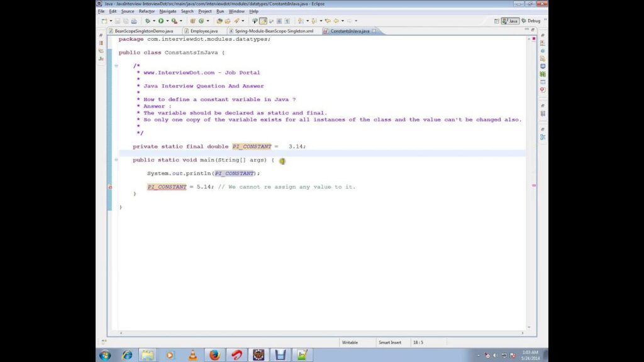Toggle Block Selection Mode in toolbar
Screen dimensions: 644x362
click(x=279, y=21)
